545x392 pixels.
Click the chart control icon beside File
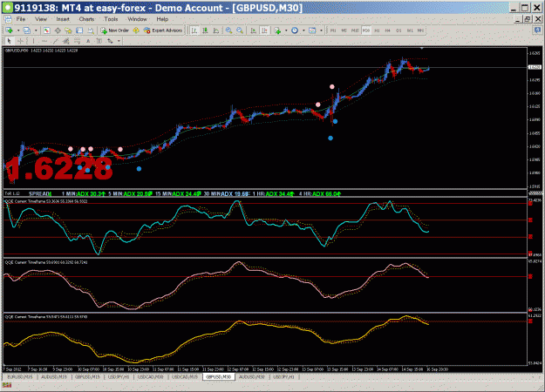pos(8,19)
